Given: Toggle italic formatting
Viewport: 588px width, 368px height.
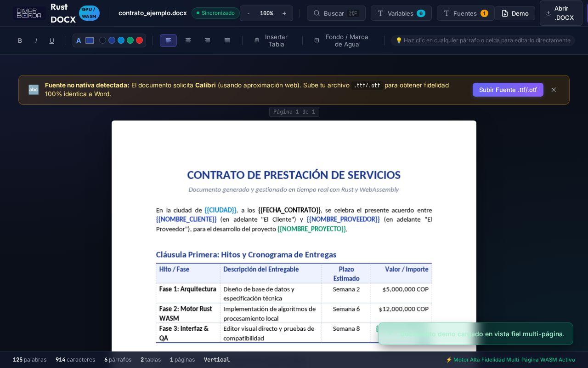Looking at the screenshot, I should (36, 40).
